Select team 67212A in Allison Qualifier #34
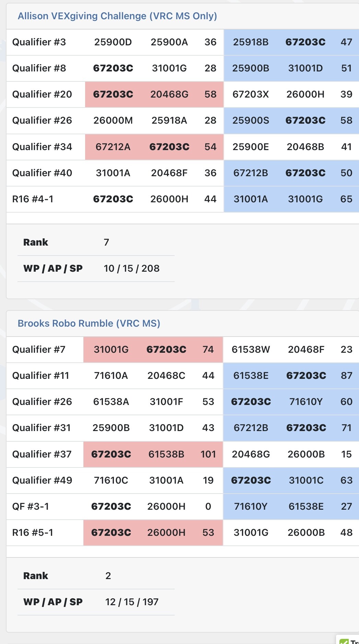Screen dimensions: 359x644 (113, 147)
